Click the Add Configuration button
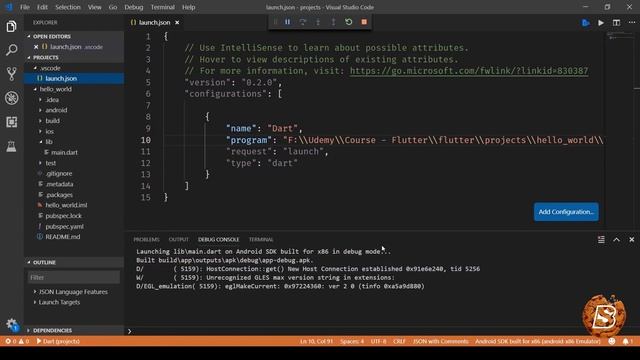640x360 pixels. pos(566,212)
